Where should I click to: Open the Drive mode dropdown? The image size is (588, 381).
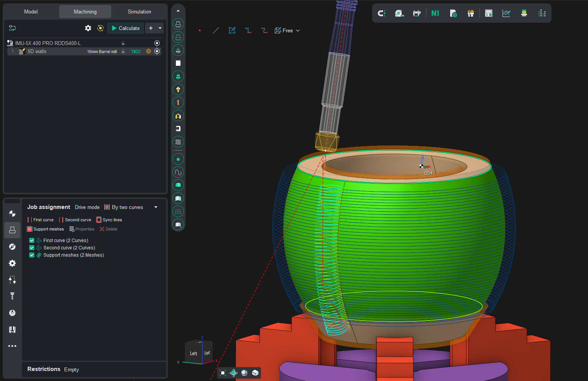[131, 207]
